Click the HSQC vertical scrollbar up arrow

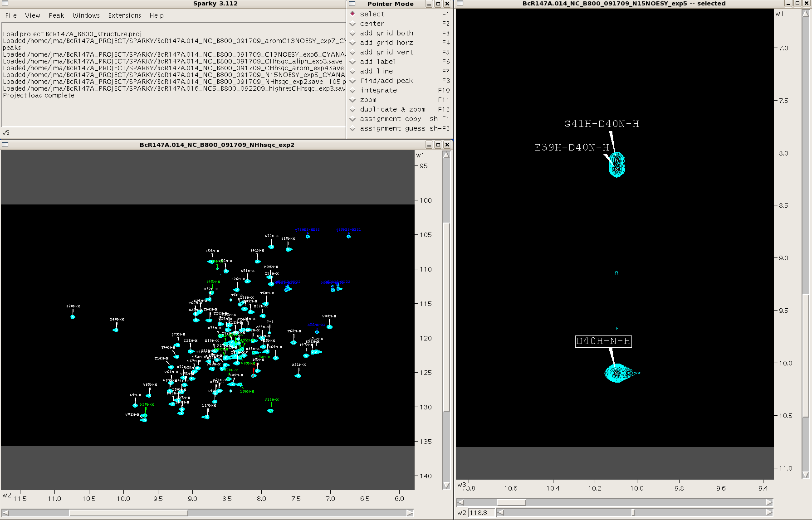[446, 155]
